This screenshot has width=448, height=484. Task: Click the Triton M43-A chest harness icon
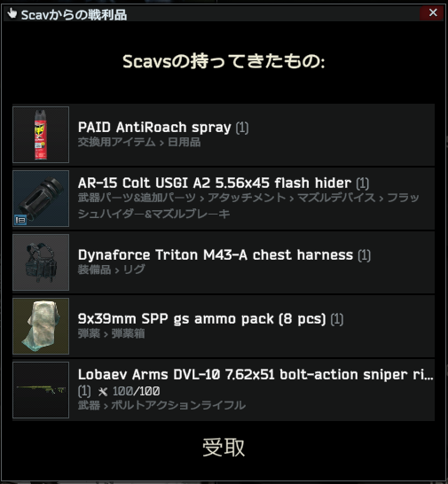pos(41,262)
